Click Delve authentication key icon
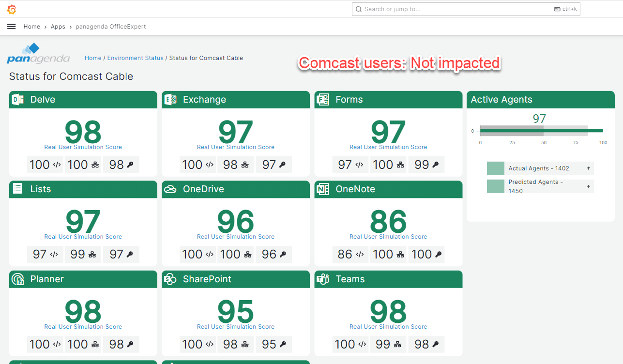The width and height of the screenshot is (623, 364). click(x=130, y=165)
